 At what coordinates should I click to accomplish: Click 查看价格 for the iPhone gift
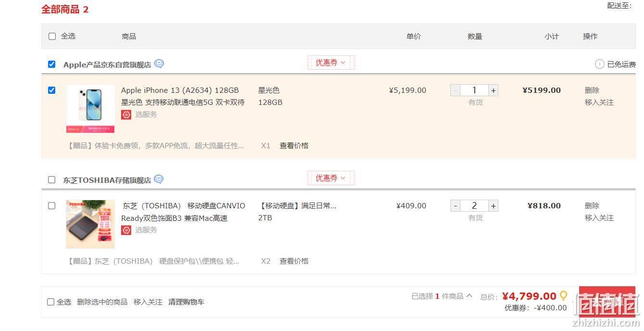coord(294,145)
